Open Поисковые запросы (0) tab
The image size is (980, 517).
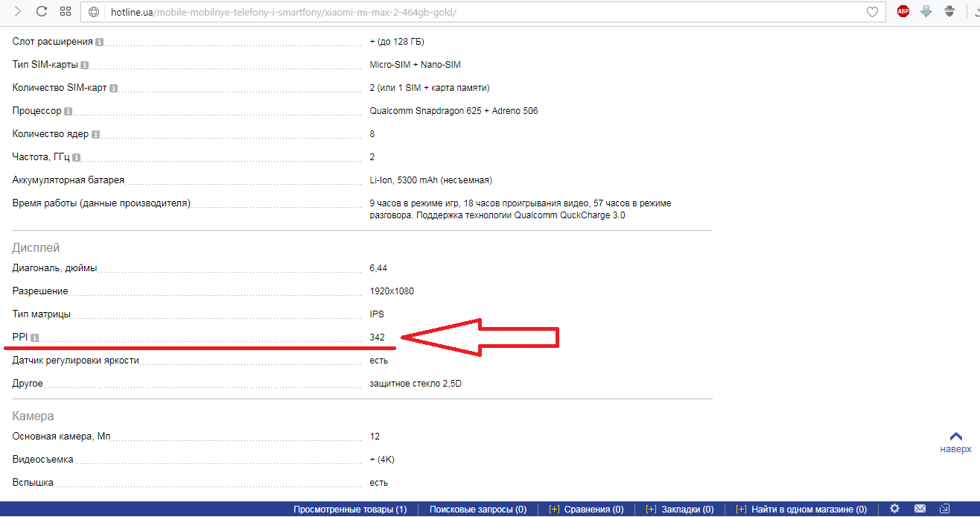pos(477,510)
